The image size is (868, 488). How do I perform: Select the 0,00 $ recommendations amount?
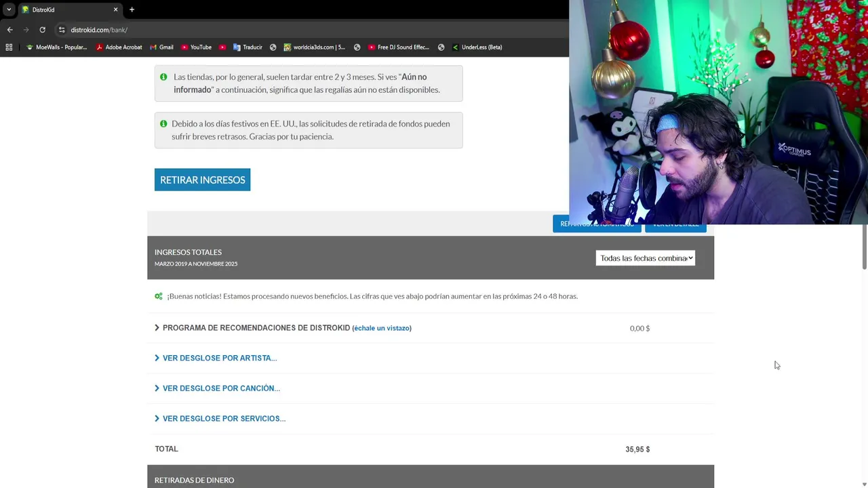(639, 328)
